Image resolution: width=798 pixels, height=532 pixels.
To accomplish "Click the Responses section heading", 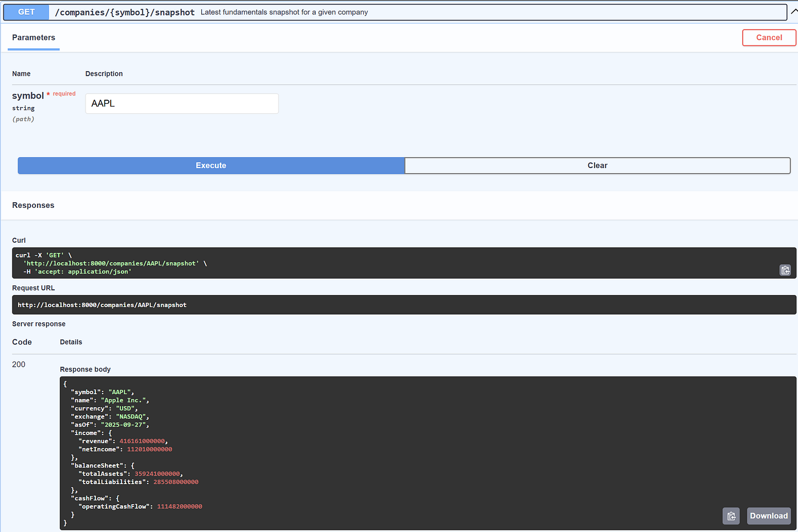I will point(33,206).
